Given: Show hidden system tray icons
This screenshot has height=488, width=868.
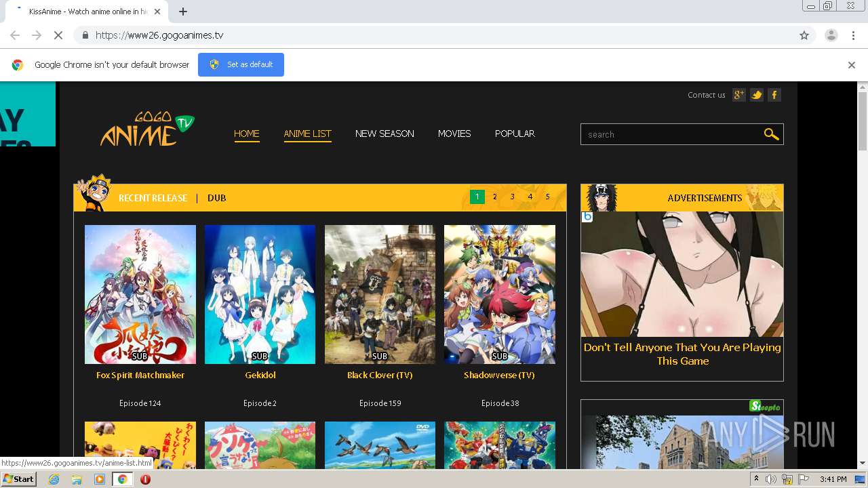Looking at the screenshot, I should (x=756, y=479).
